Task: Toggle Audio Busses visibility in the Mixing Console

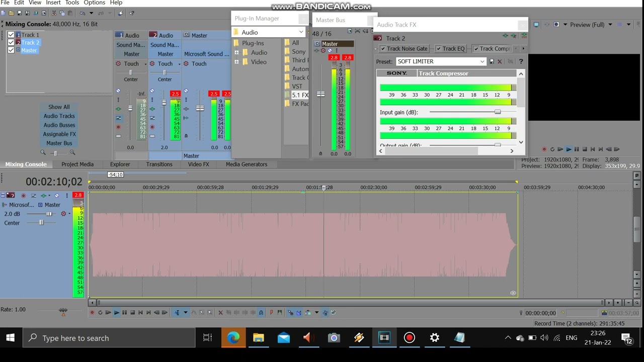Action: coord(59,125)
